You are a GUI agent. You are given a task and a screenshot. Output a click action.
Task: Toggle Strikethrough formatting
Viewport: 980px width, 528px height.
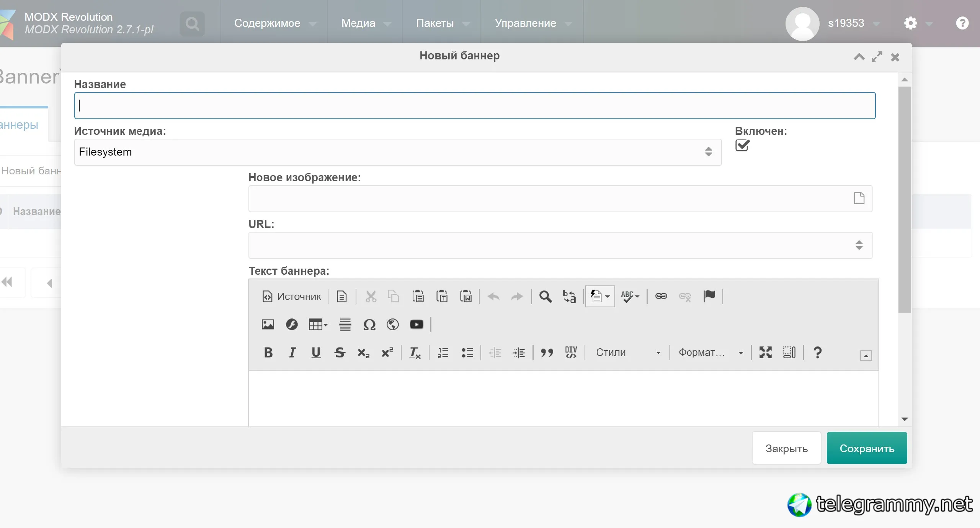(340, 353)
